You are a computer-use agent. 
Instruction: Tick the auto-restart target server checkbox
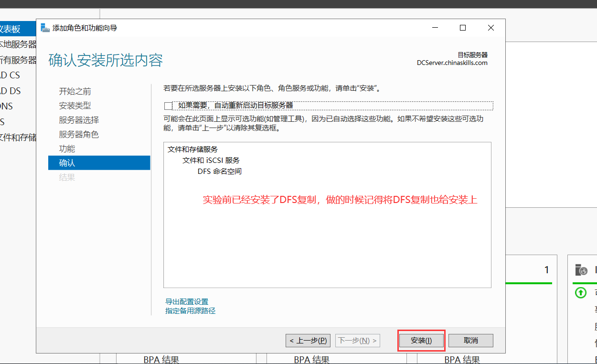168,106
